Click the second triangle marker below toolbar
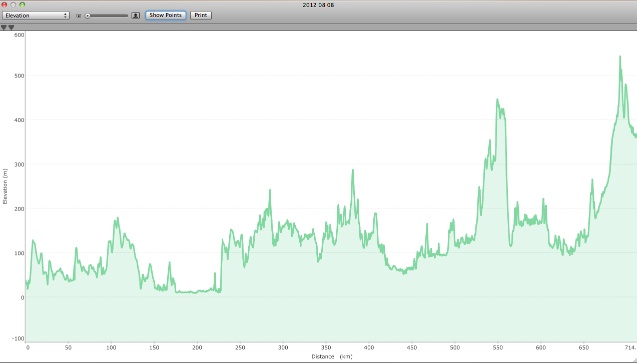This screenshot has width=637, height=363. [11, 28]
